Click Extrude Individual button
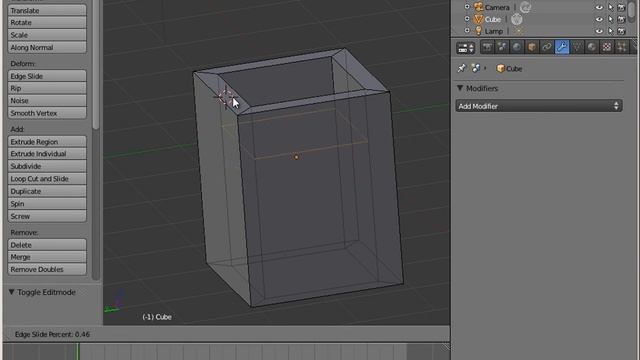 [47, 154]
